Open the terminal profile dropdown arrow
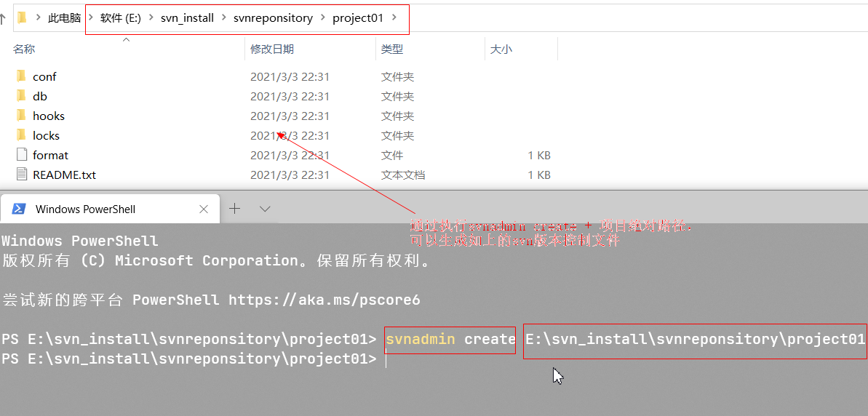The width and height of the screenshot is (868, 416). [265, 209]
